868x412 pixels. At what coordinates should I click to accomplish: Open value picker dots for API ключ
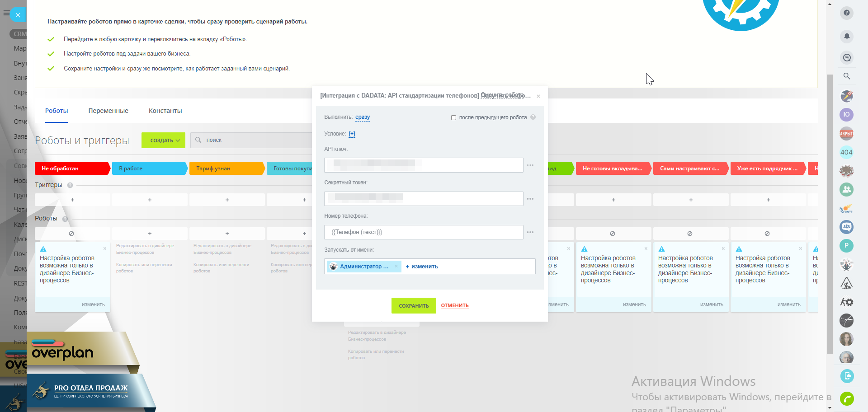coord(530,165)
